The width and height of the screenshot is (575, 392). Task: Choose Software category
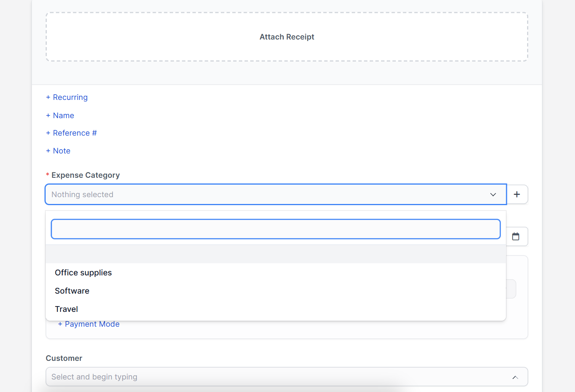pyautogui.click(x=276, y=291)
